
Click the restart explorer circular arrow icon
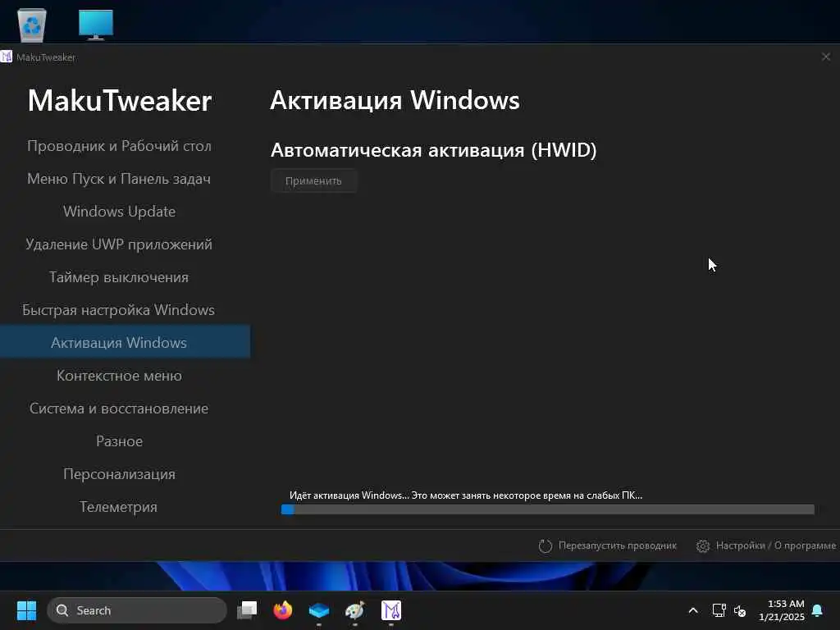click(x=545, y=546)
